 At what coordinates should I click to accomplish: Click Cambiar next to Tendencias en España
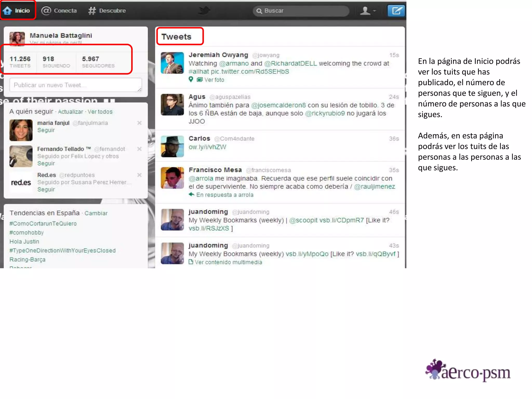point(96,213)
